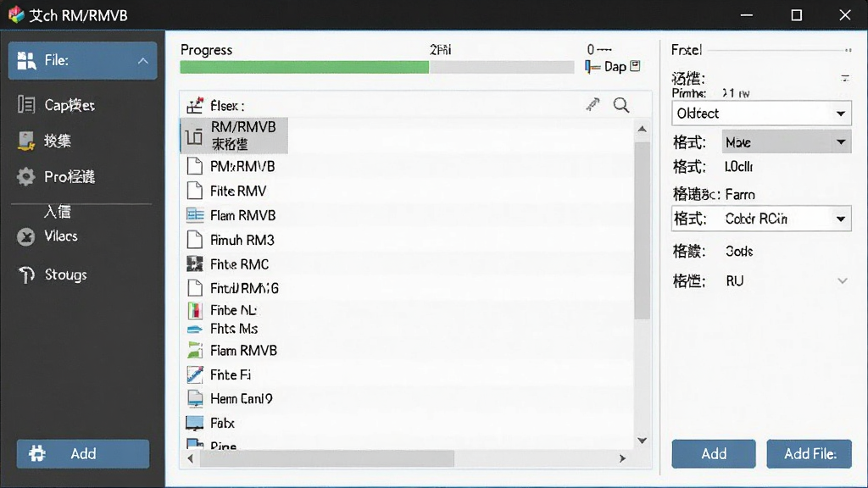Click the Stougs hook icon
This screenshot has width=868, height=488.
point(26,275)
